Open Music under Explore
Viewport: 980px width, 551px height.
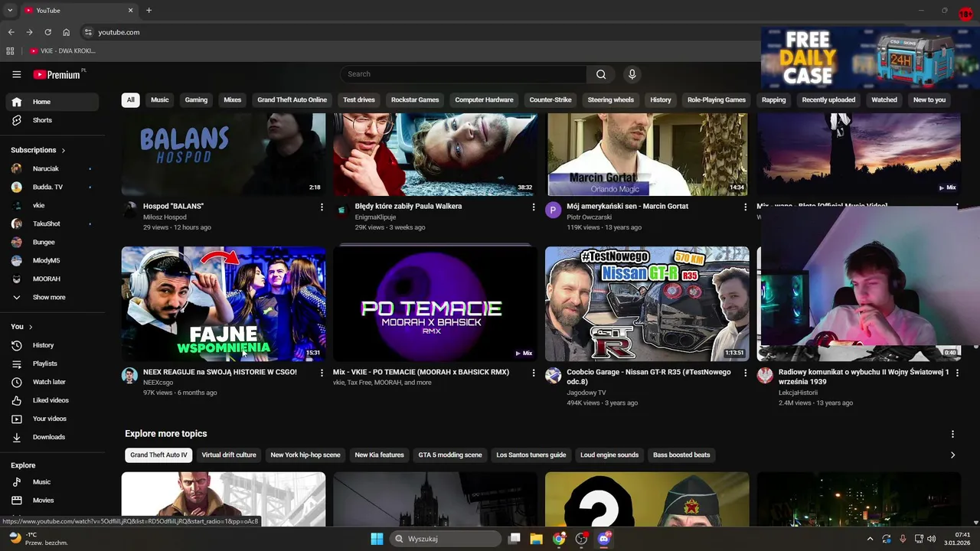point(52,482)
